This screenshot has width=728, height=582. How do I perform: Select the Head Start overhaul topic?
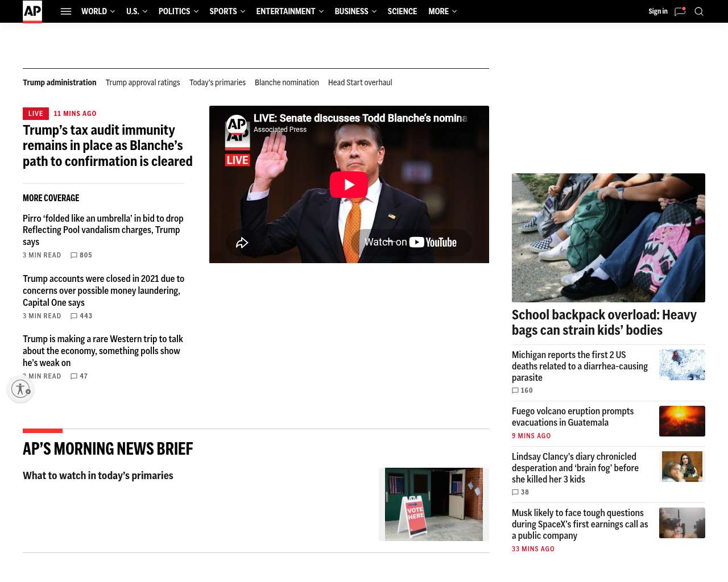(x=360, y=82)
